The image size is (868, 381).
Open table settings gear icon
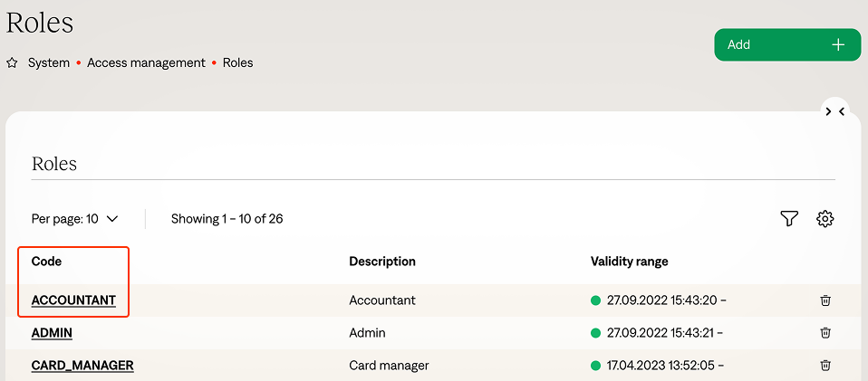tap(825, 219)
